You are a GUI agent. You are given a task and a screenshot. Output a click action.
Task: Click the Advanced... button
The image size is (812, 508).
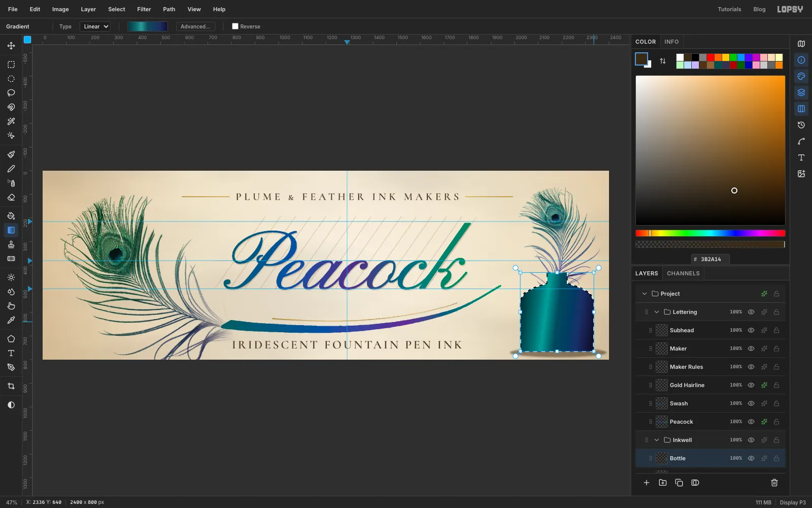click(195, 26)
